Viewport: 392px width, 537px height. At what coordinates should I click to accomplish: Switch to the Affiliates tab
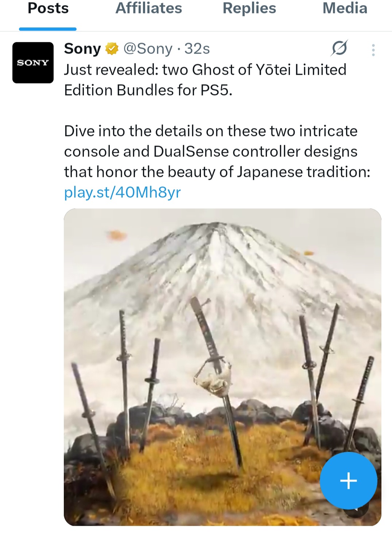(x=149, y=8)
